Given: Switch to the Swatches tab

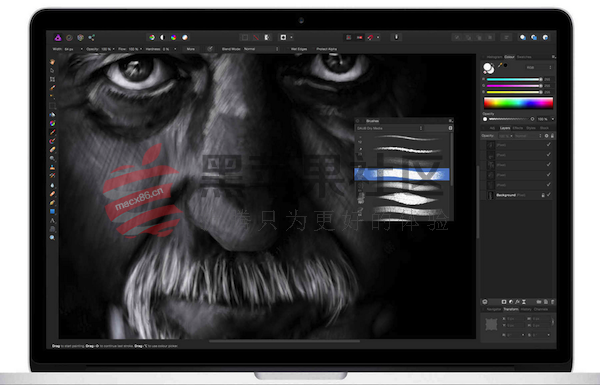Looking at the screenshot, I should coord(524,57).
